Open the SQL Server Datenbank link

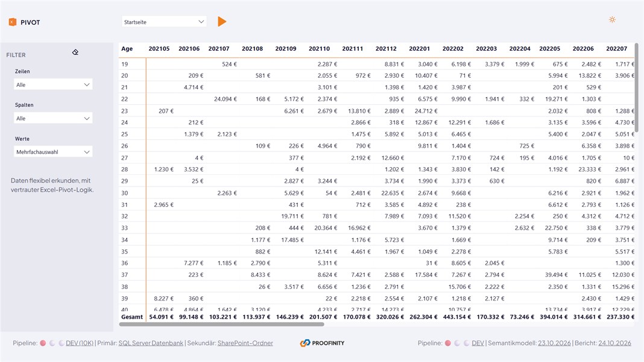pyautogui.click(x=151, y=343)
